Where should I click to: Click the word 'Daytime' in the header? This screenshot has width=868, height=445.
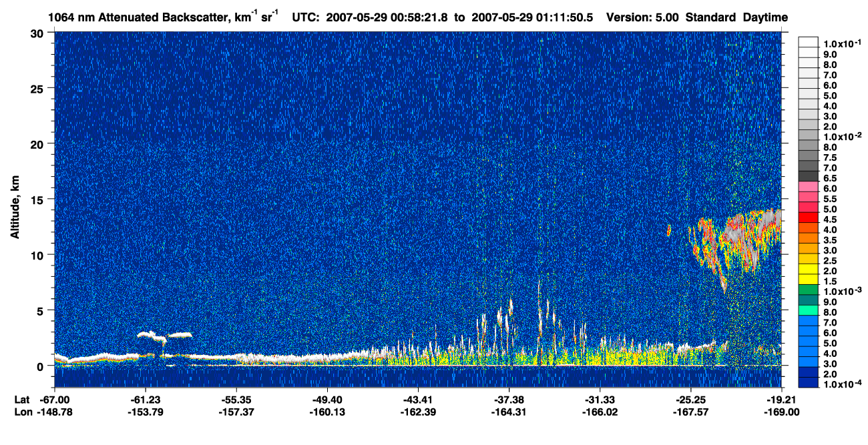pyautogui.click(x=766, y=18)
